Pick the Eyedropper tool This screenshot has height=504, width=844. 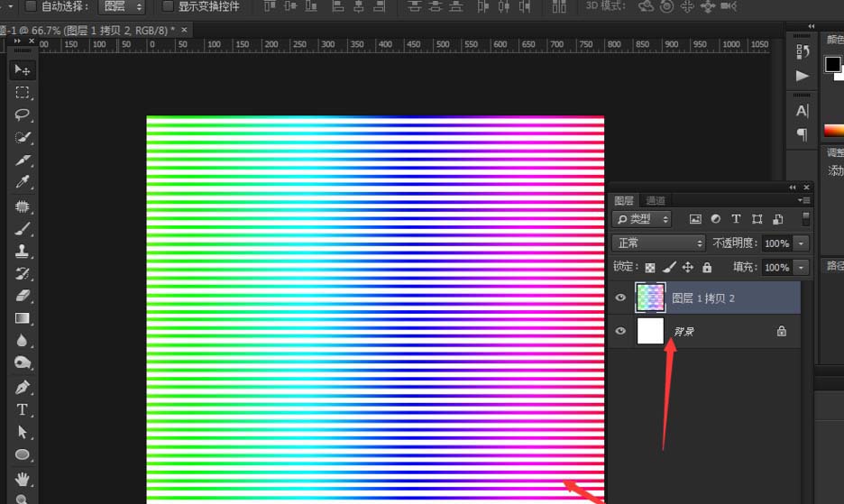(x=23, y=182)
